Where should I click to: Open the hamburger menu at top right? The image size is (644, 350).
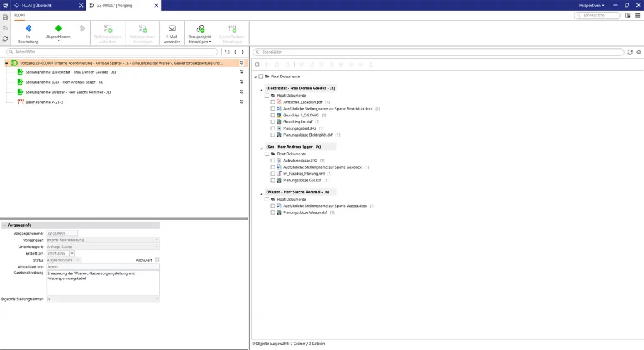click(638, 15)
